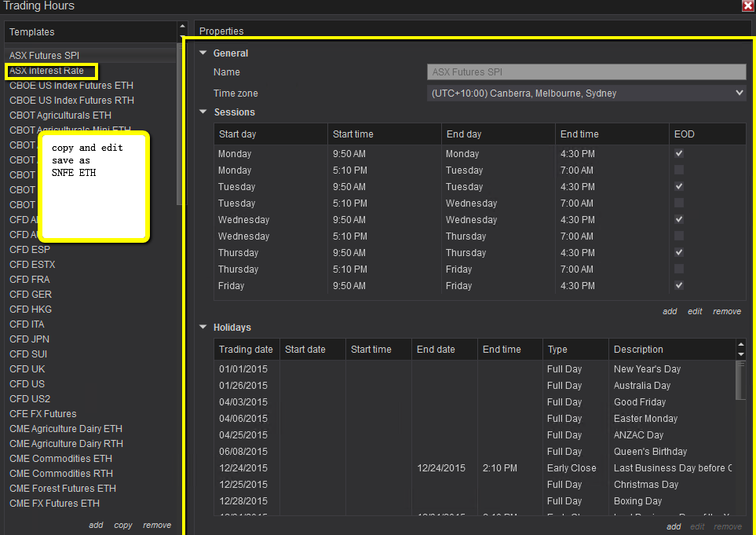Toggle EOD for Friday 9:50 AM session

point(679,286)
